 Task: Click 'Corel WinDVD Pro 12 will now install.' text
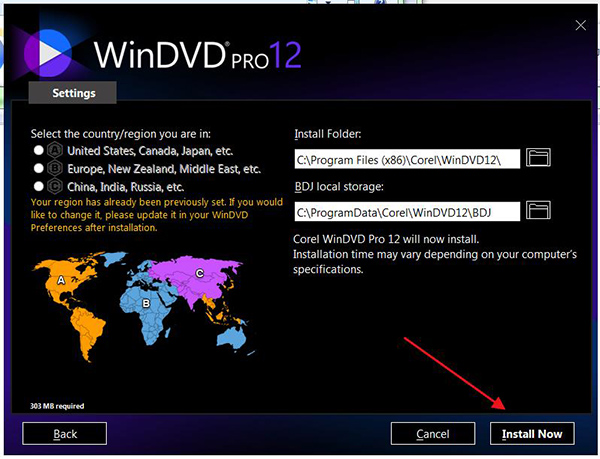click(386, 239)
